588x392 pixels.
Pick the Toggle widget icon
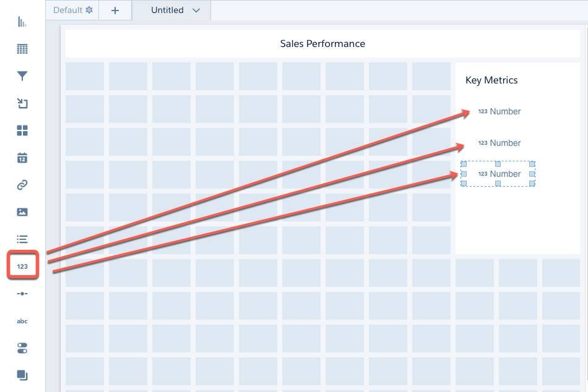click(22, 348)
